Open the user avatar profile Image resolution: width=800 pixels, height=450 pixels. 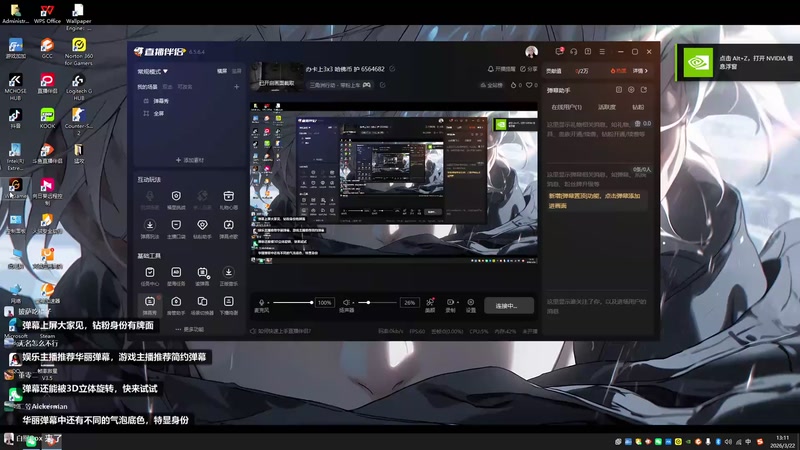pos(531,52)
